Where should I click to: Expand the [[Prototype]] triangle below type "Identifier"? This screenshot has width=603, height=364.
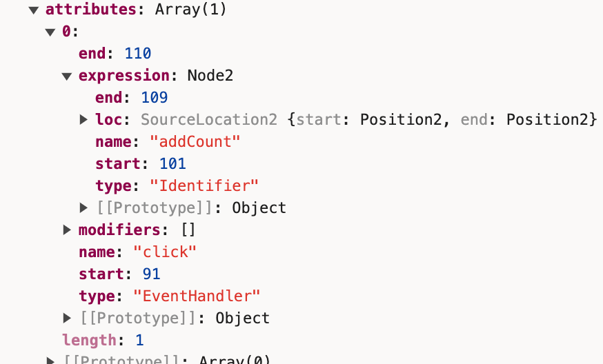pyautogui.click(x=83, y=208)
